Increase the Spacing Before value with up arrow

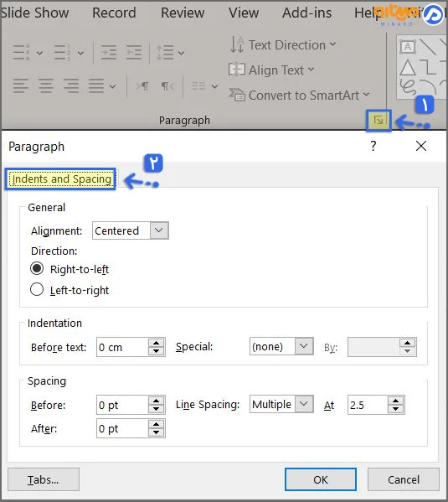pos(156,401)
